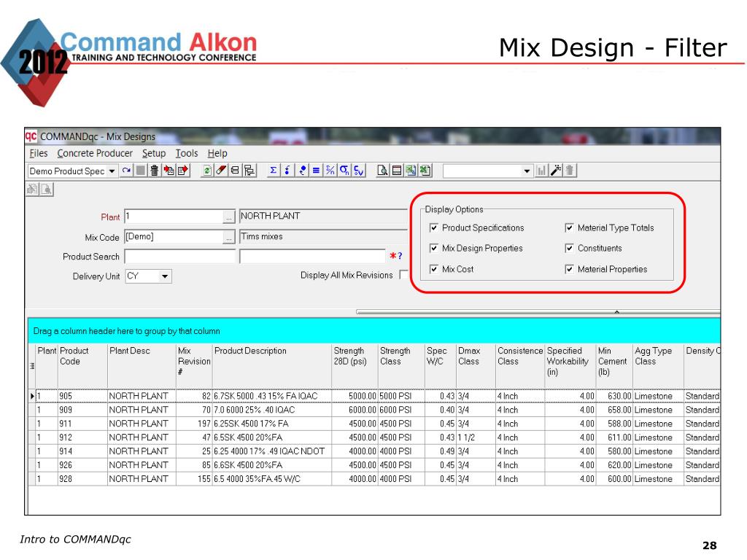
Task: Click the Mix Revision # column header
Action: pyautogui.click(x=194, y=365)
